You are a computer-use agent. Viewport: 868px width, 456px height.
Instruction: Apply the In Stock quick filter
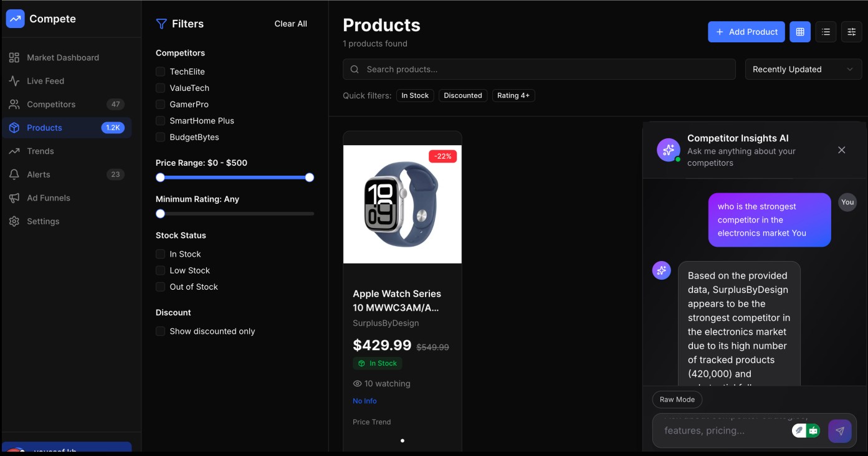point(415,95)
